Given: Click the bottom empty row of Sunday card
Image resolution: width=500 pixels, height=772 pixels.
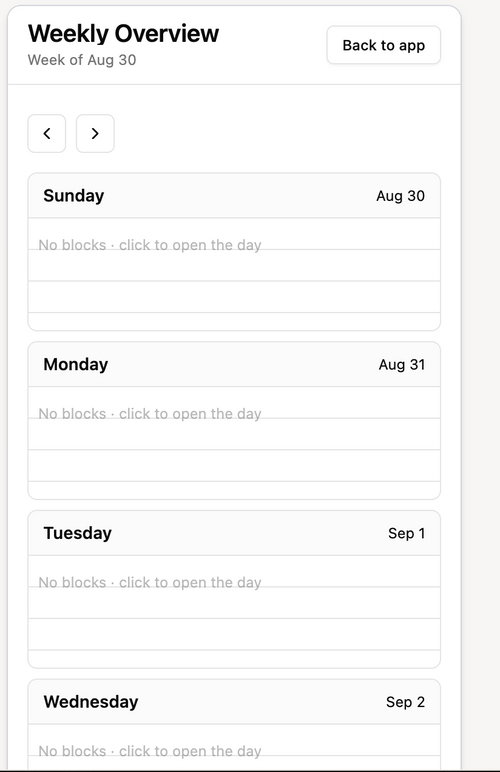Looking at the screenshot, I should coord(234,322).
